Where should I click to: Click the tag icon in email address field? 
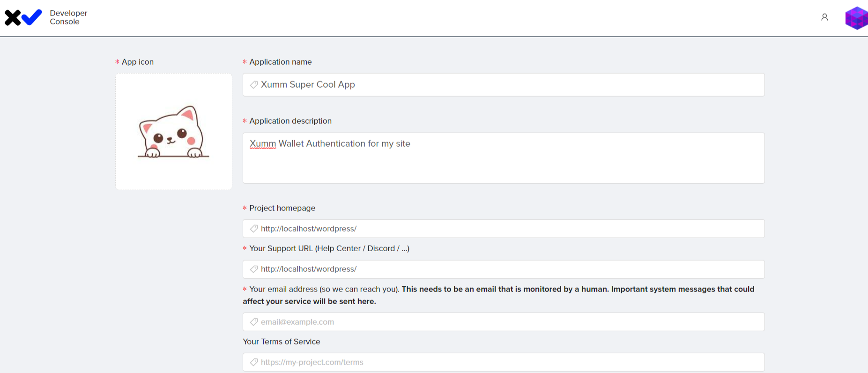(254, 322)
